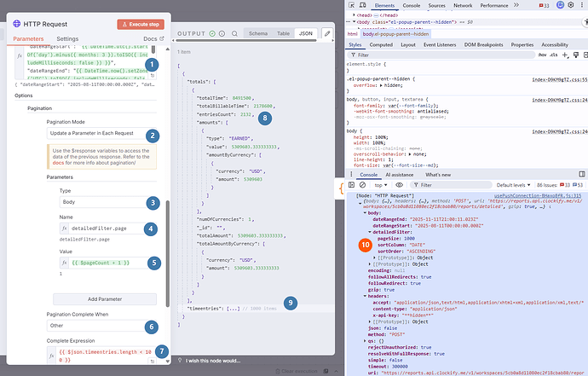Switch to the Settings tab
Image resolution: width=588 pixels, height=376 pixels.
(x=67, y=39)
